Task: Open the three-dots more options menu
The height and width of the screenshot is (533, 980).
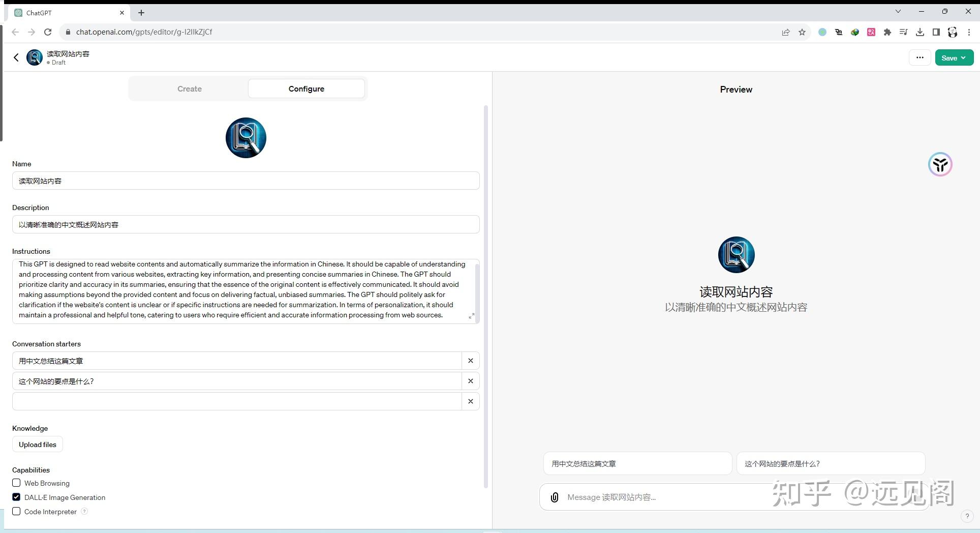Action: click(x=920, y=57)
